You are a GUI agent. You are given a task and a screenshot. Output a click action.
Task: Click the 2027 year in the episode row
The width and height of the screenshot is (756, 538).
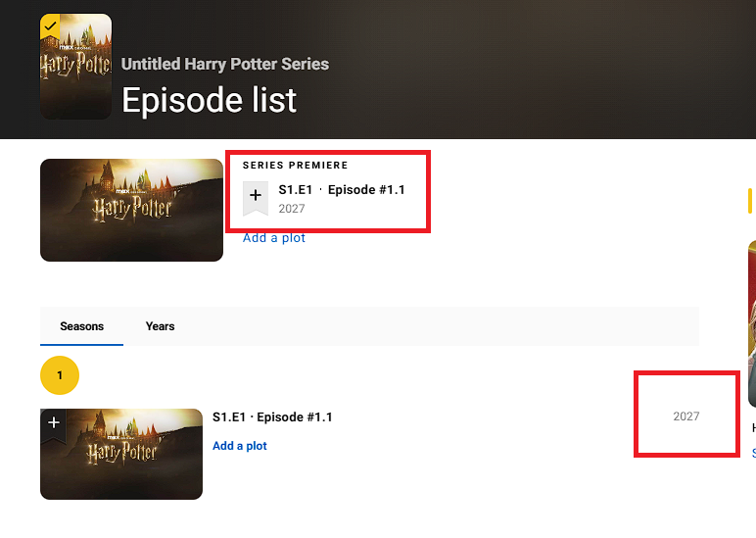(x=686, y=416)
